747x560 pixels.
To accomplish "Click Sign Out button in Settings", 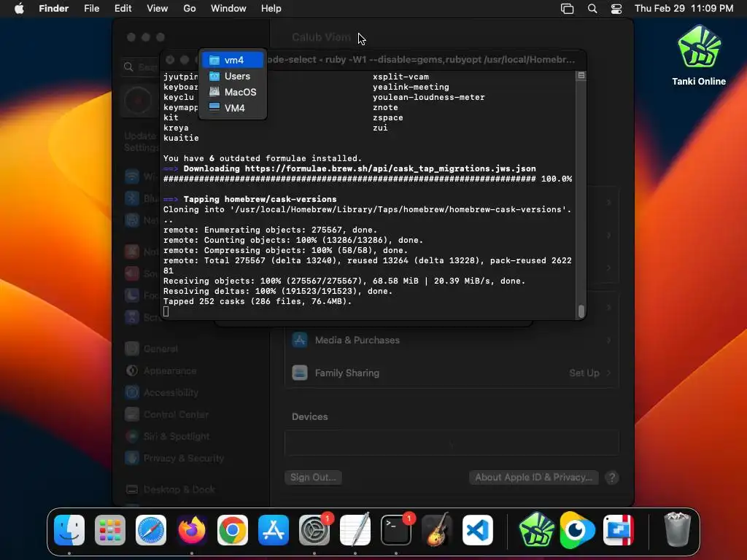I will pyautogui.click(x=313, y=477).
